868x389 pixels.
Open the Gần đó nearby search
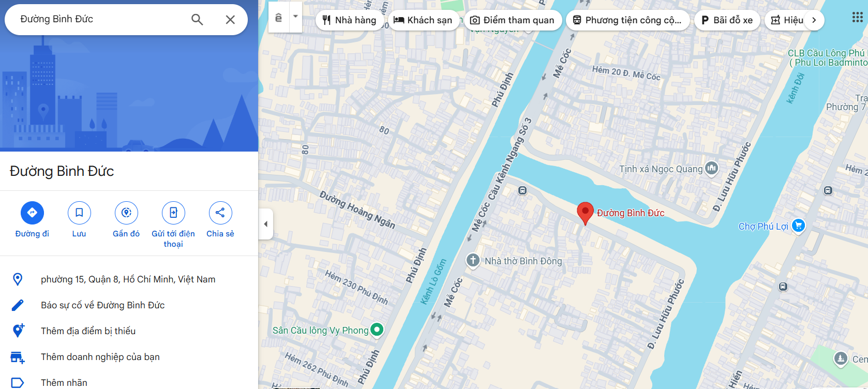[x=126, y=213]
